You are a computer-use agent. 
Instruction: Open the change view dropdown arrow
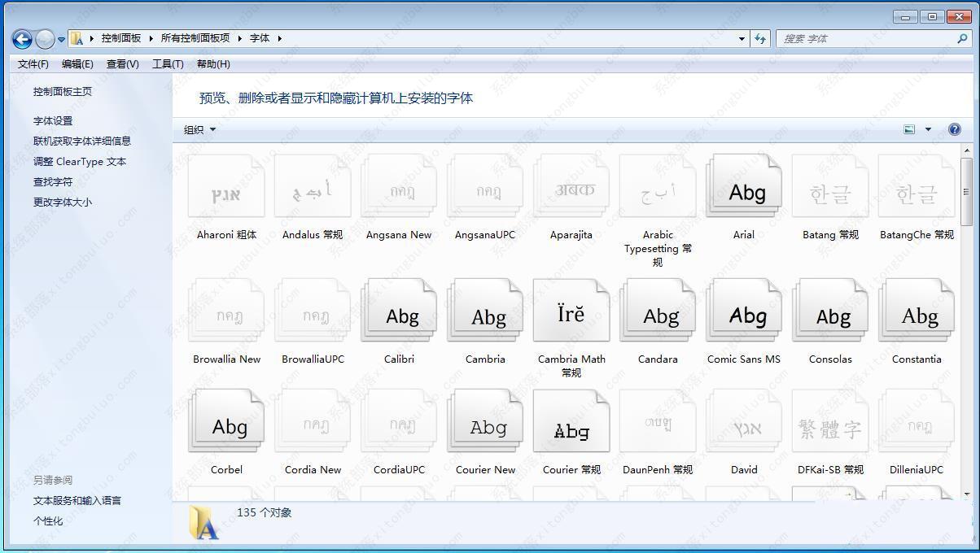tap(927, 129)
